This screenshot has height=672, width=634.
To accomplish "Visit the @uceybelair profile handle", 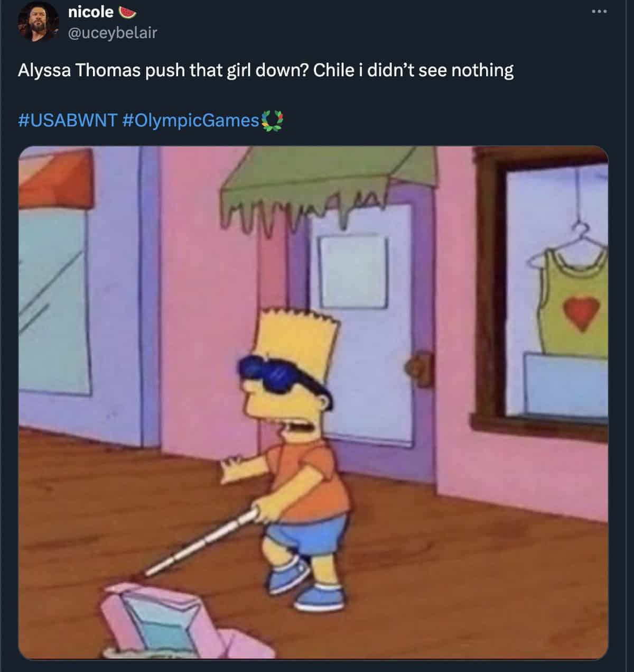I will tap(113, 33).
